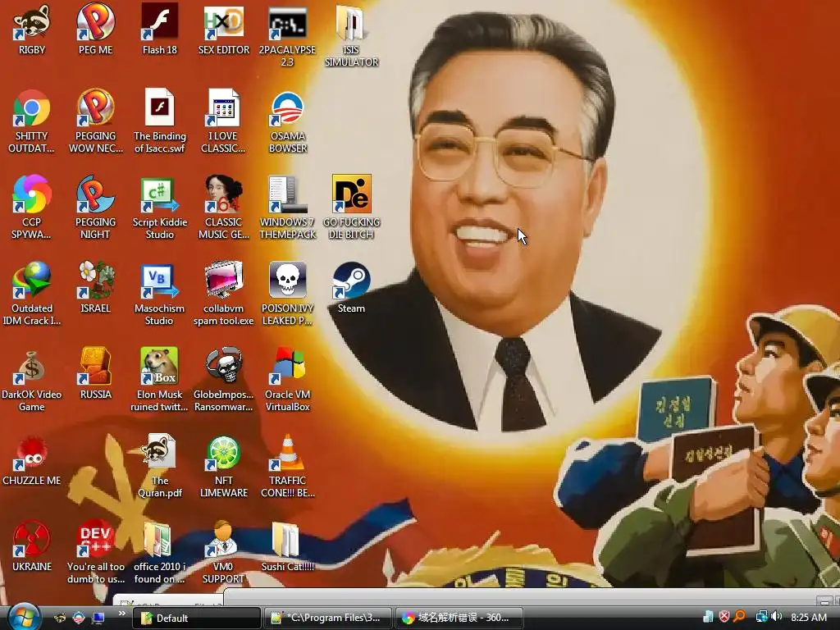This screenshot has width=840, height=630.
Task: Switch to the C:\Program Files Notepad++ taskbar button
Action: tap(327, 618)
